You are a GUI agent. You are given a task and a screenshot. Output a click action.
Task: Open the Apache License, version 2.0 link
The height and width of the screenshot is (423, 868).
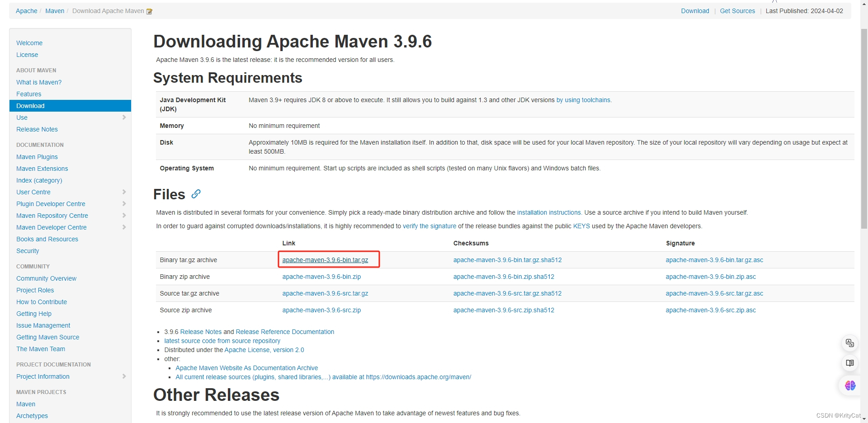point(264,349)
